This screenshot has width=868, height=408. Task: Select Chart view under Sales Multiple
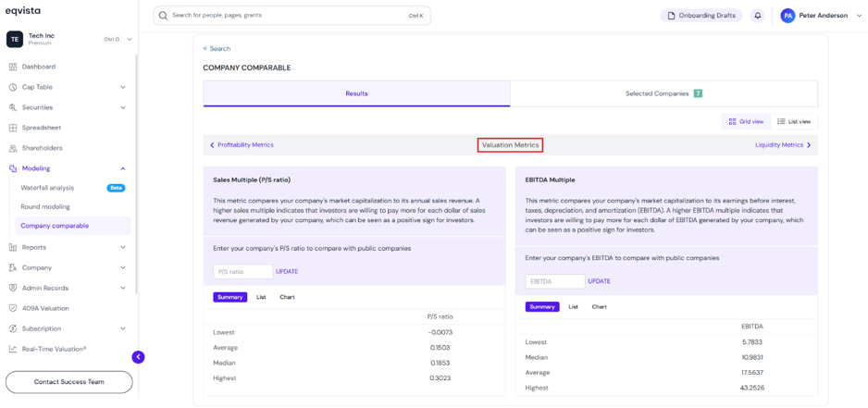point(287,297)
